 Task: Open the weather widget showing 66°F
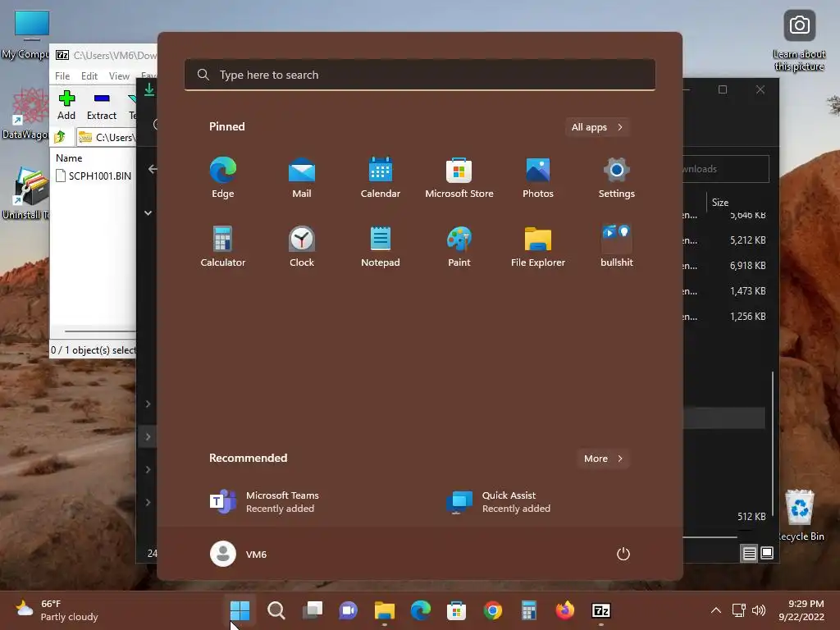(x=57, y=610)
